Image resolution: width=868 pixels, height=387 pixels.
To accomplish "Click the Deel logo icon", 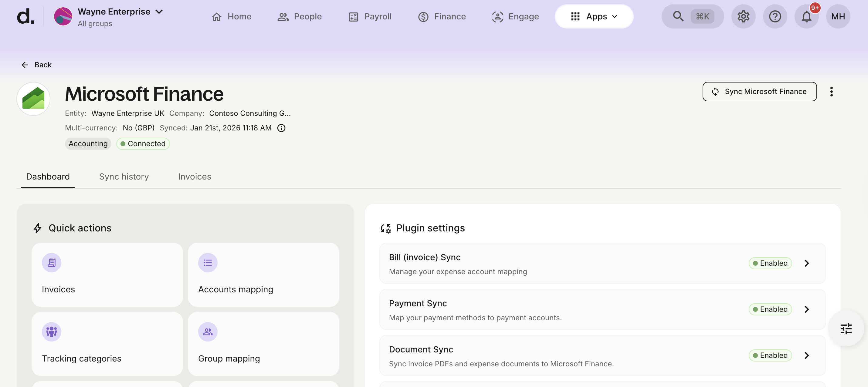I will point(25,16).
